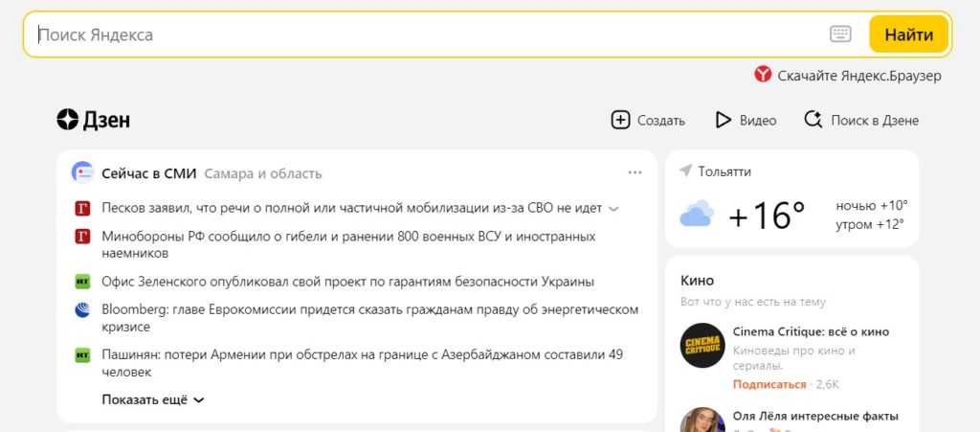Click the Поиск в Дзене search icon

click(813, 120)
